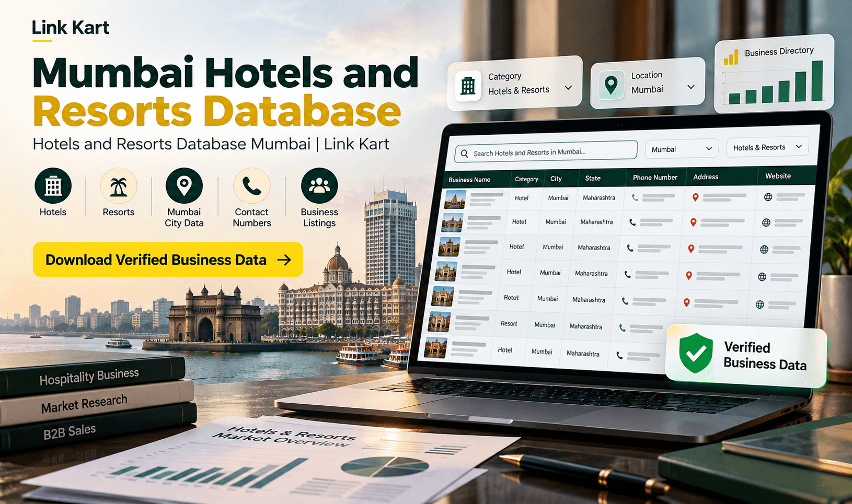Click the Hotels building icon
This screenshot has width=852, height=504.
[x=53, y=185]
